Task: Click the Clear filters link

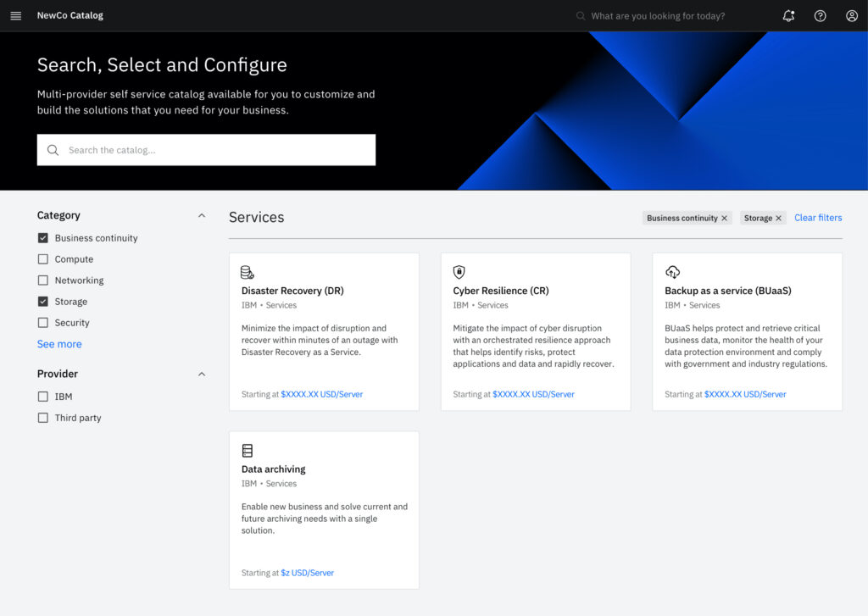Action: coord(818,218)
